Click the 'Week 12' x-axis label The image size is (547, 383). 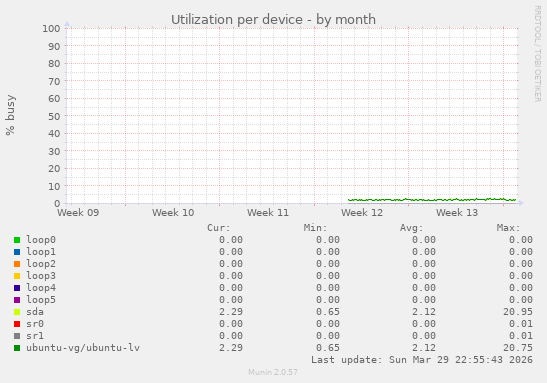point(362,212)
